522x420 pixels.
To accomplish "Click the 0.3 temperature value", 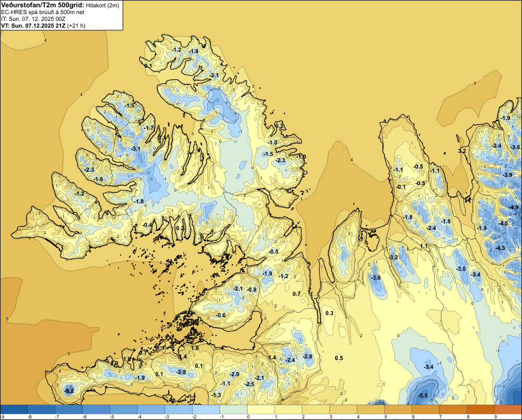I will click(329, 314).
